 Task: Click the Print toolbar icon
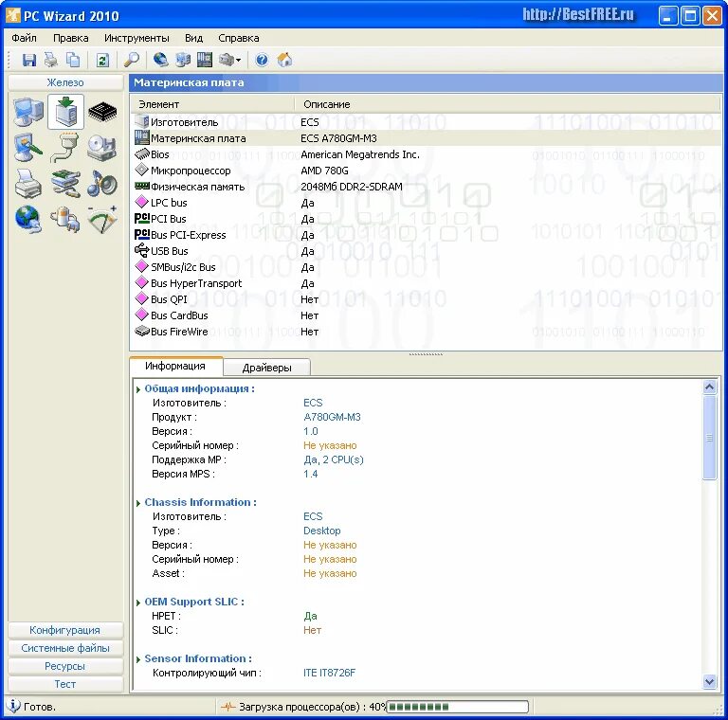(50, 60)
